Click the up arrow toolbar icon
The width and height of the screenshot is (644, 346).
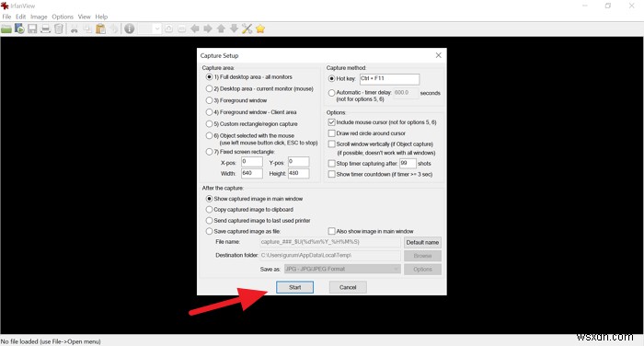click(x=221, y=29)
